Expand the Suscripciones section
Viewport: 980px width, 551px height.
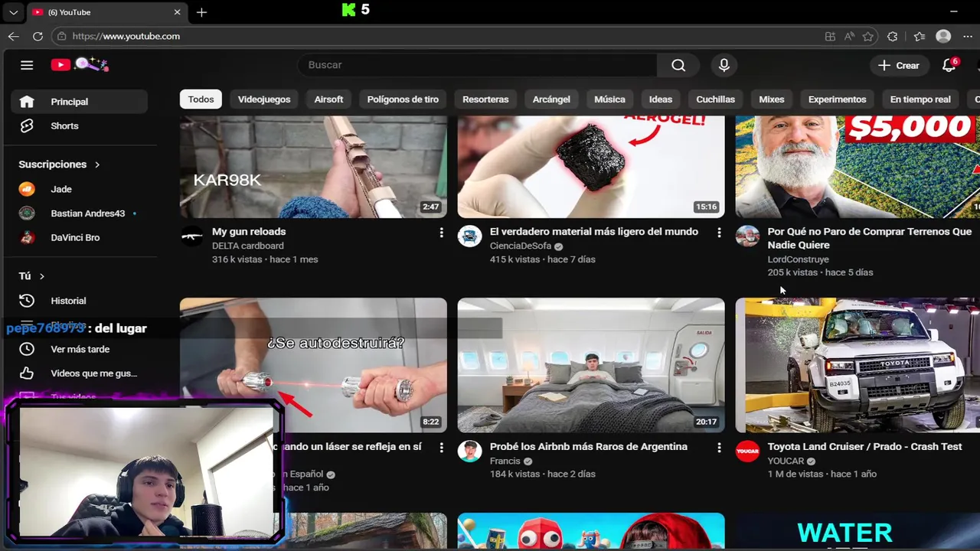click(x=60, y=165)
